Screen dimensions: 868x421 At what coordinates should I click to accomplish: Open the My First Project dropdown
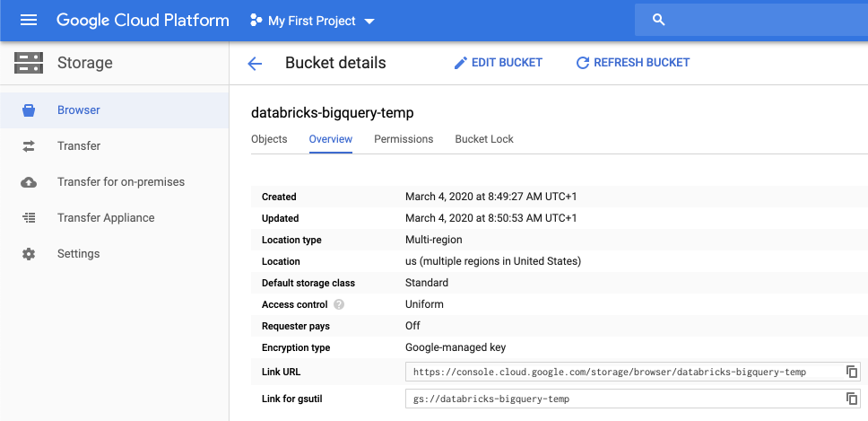tap(311, 21)
